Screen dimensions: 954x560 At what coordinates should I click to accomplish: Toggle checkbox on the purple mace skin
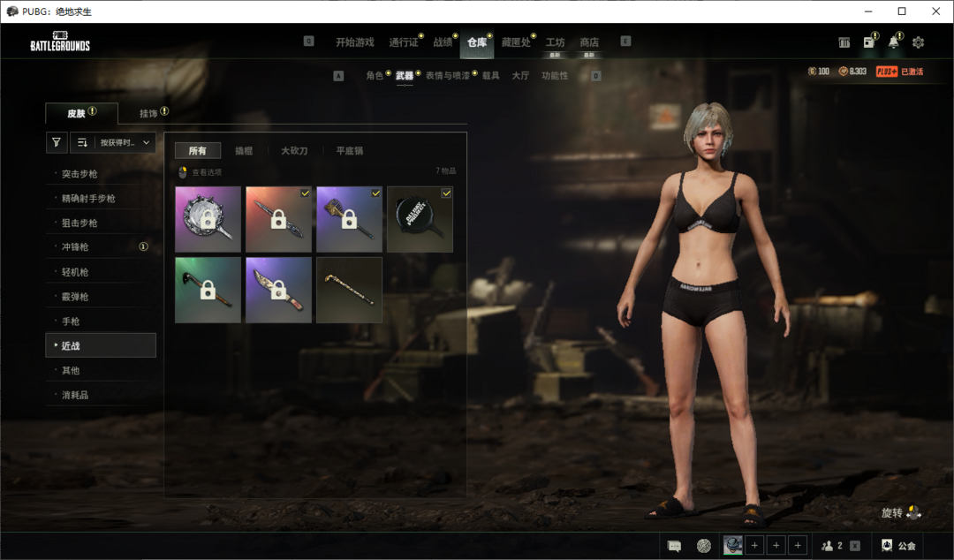(x=375, y=193)
